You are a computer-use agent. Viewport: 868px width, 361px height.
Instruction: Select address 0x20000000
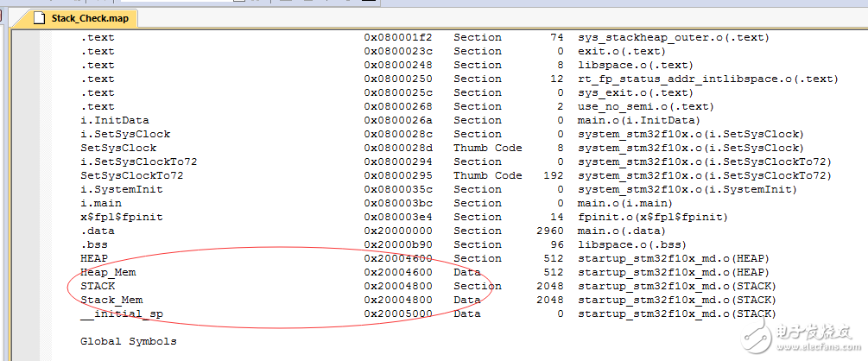[398, 231]
